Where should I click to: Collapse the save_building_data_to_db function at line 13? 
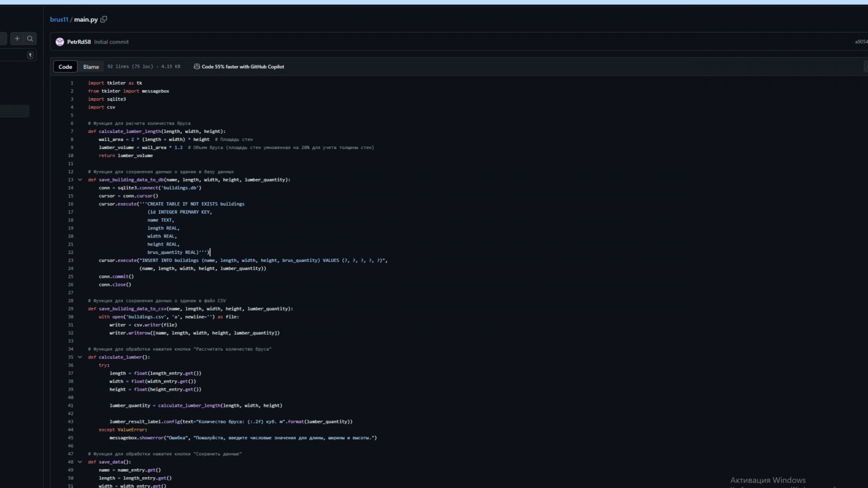(80, 180)
